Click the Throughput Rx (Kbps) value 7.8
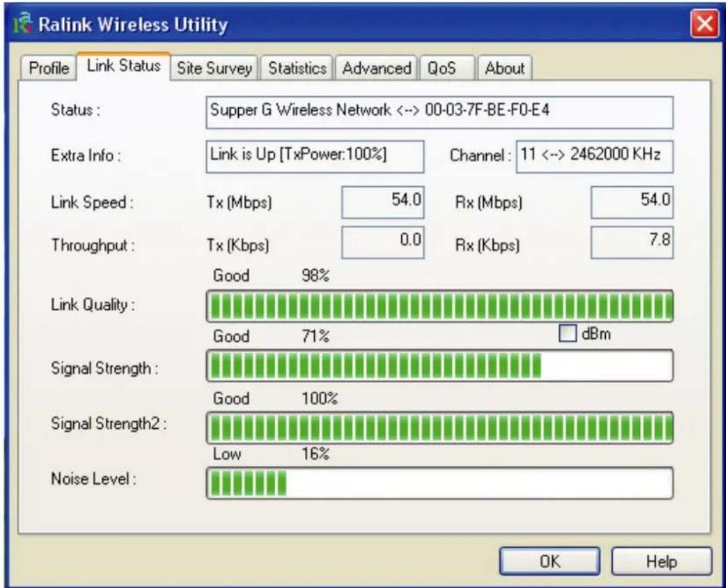This screenshot has height=588, width=726. click(632, 242)
